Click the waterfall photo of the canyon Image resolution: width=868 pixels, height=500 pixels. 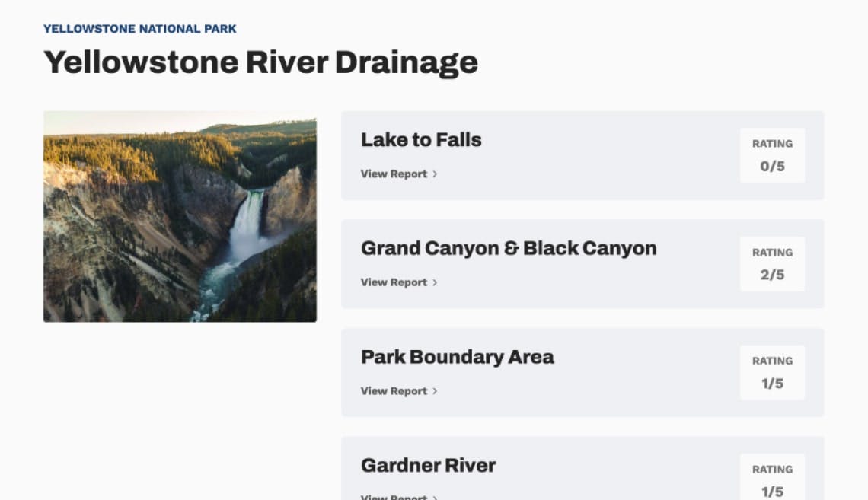tap(180, 216)
